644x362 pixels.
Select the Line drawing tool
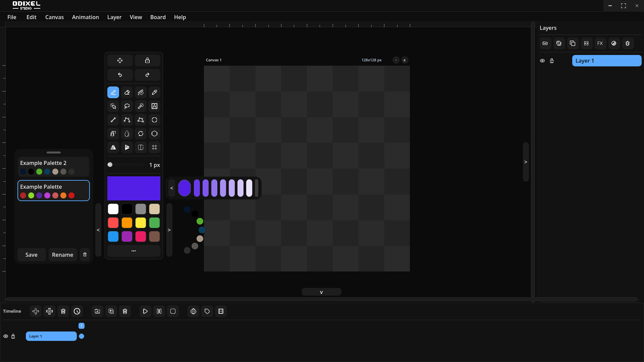click(113, 120)
